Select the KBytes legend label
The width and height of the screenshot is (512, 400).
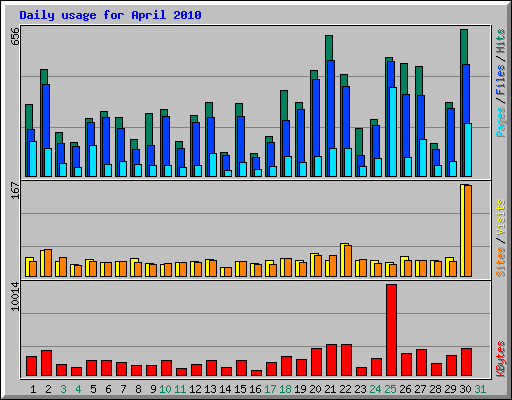point(501,359)
